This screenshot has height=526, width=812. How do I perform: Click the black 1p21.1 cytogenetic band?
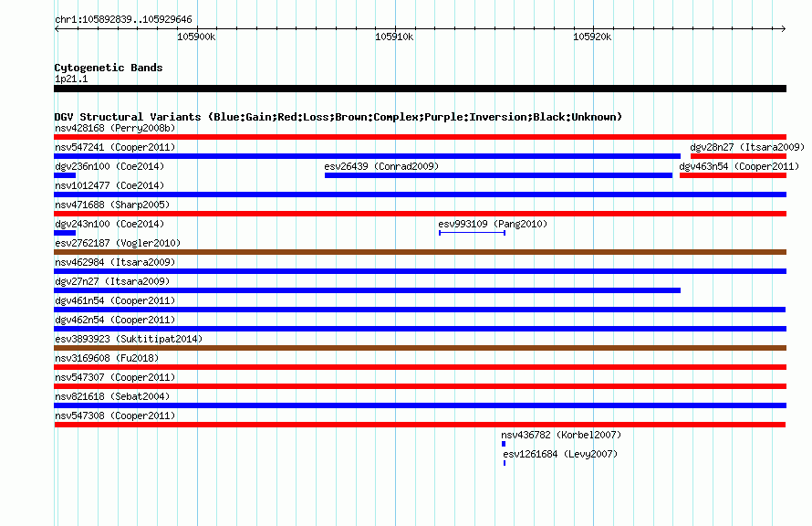420,89
